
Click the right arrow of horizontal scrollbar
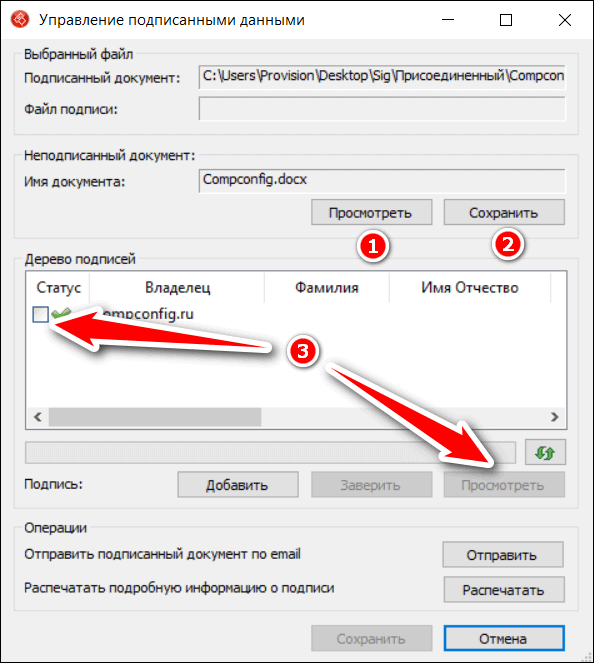555,417
